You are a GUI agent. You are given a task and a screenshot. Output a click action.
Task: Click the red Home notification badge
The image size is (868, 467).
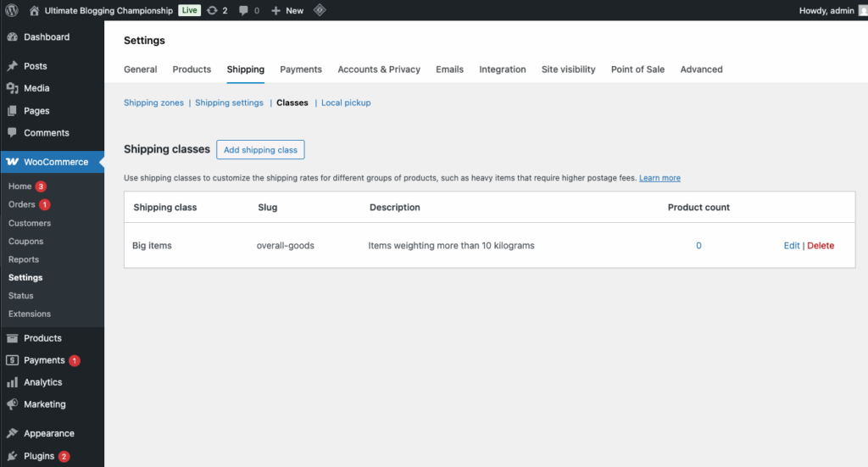[41, 186]
